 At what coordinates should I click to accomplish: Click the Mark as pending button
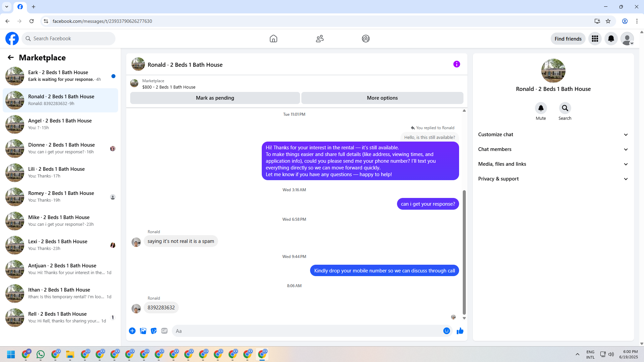click(215, 98)
